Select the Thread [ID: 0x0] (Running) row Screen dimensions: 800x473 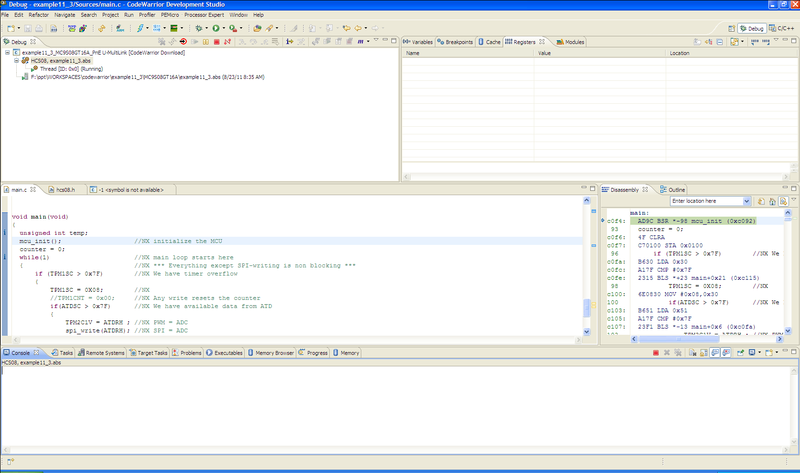[x=71, y=69]
